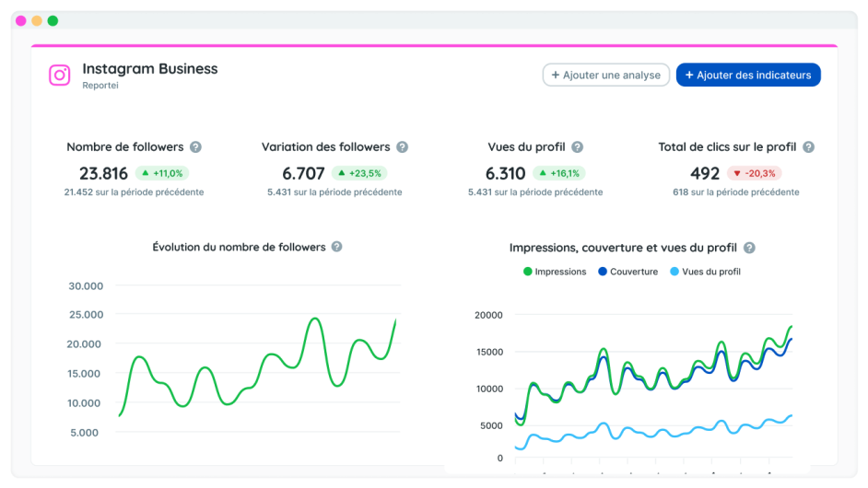The height and width of the screenshot is (488, 868).
Task: Toggle Vues du profil legend entry
Action: coord(704,272)
